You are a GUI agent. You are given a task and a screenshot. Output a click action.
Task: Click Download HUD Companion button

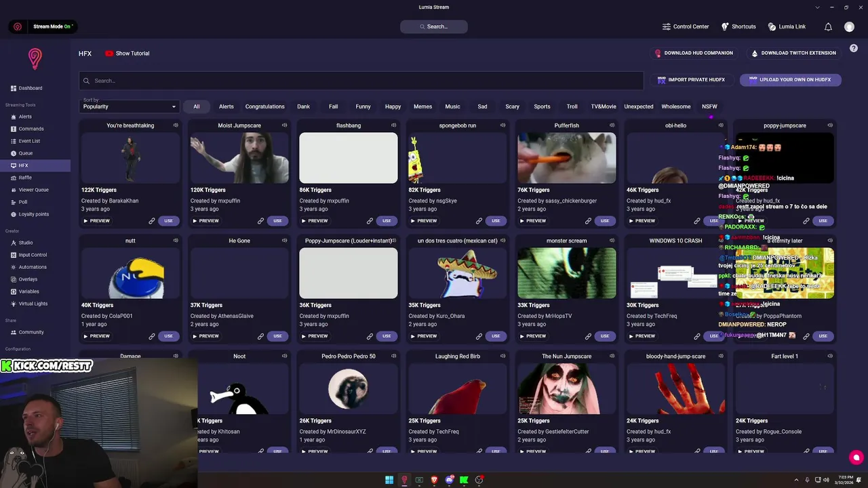[x=693, y=53]
